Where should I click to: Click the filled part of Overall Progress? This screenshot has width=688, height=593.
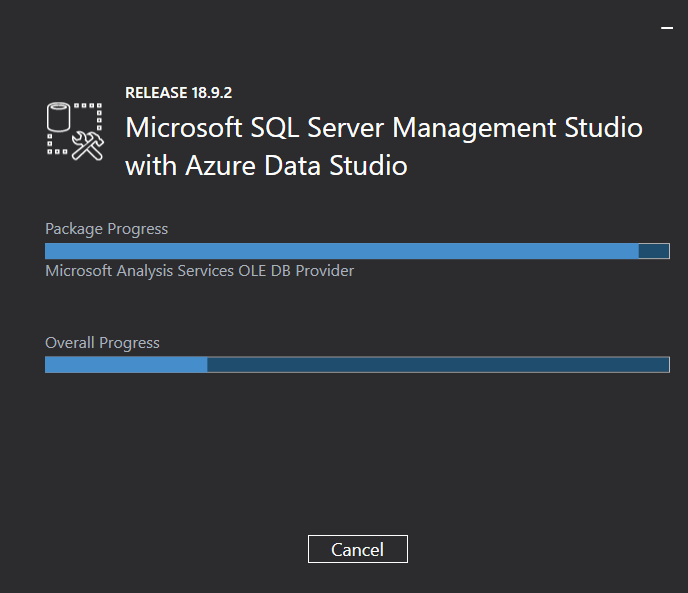[126, 365]
